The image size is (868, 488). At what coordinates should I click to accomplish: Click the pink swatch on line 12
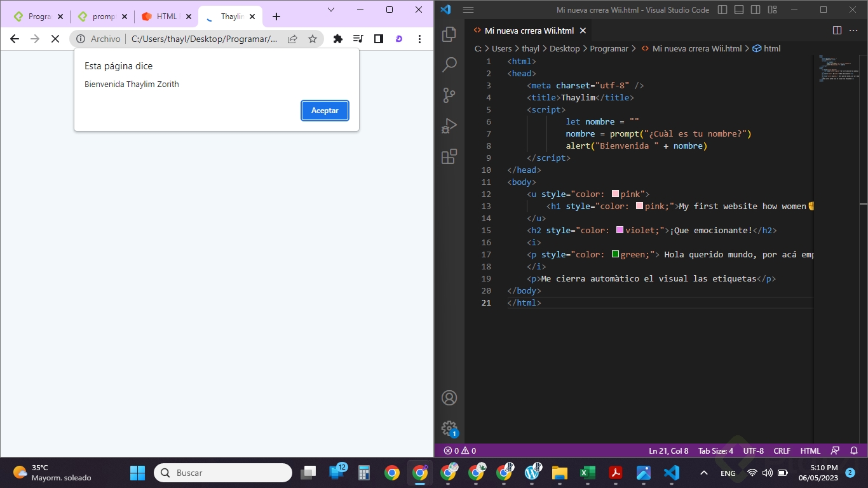click(x=615, y=194)
